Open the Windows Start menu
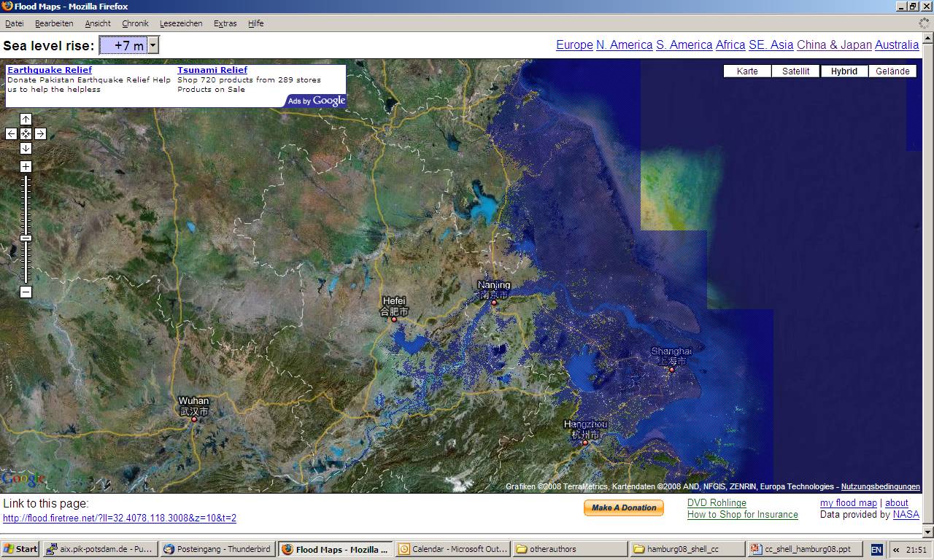934x560 pixels. [20, 550]
